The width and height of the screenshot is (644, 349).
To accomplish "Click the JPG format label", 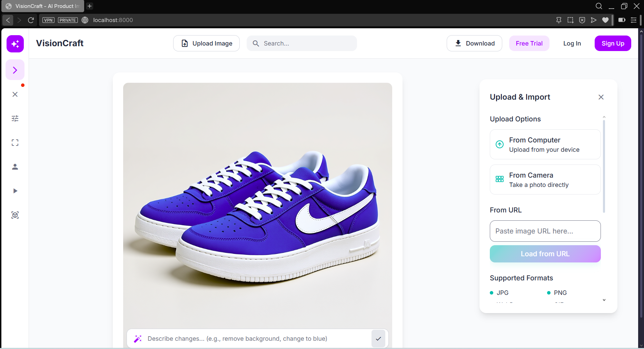I will click(503, 293).
